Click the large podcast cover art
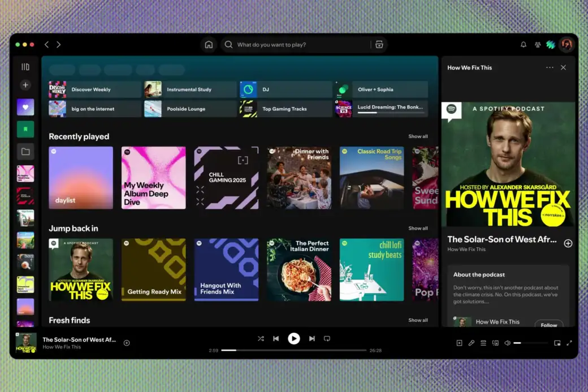Image resolution: width=588 pixels, height=392 pixels. coord(508,164)
